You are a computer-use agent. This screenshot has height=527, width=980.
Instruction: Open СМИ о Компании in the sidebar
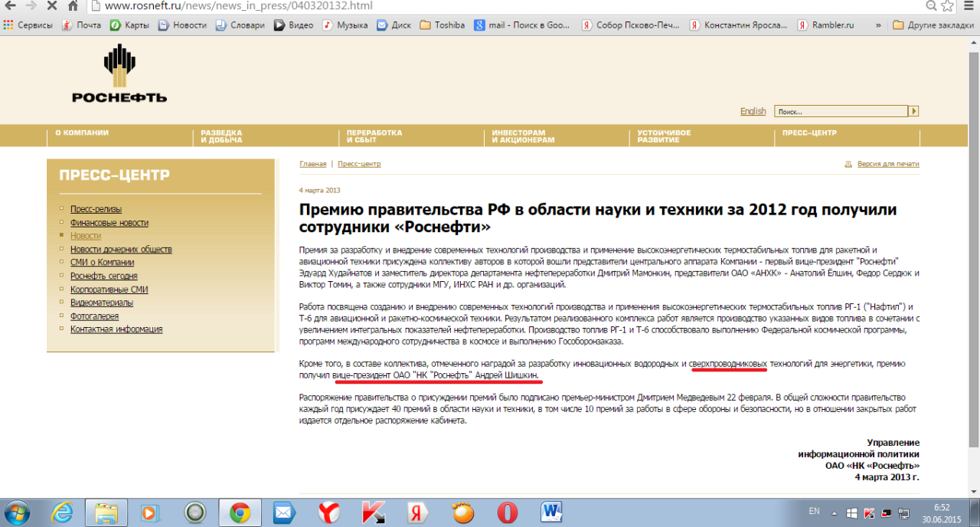[x=102, y=263]
